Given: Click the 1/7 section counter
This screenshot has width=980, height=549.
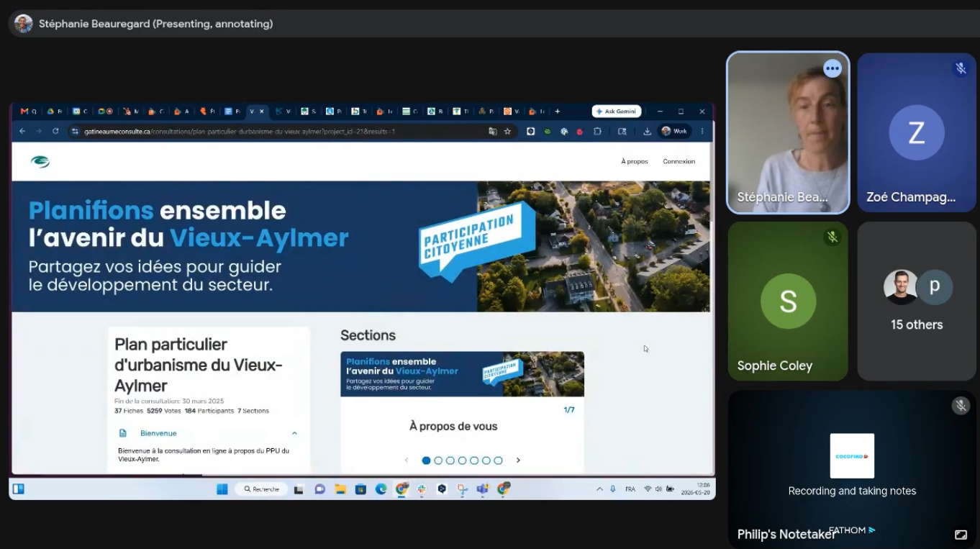Looking at the screenshot, I should pos(568,410).
